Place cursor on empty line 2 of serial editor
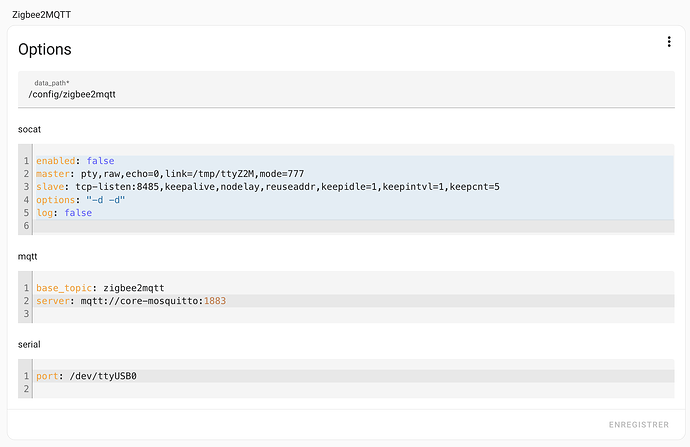Screen dimensions: 690x447 tap(354, 389)
